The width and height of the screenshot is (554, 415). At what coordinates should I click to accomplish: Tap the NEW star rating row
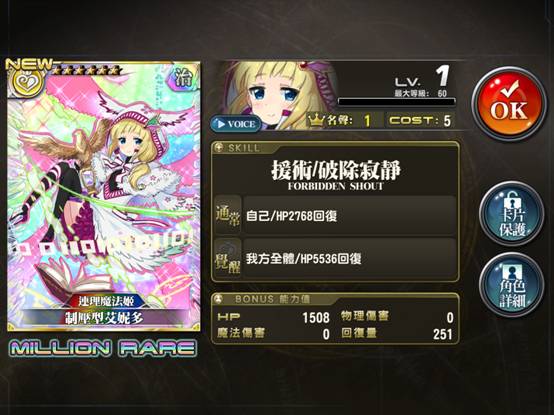64,67
